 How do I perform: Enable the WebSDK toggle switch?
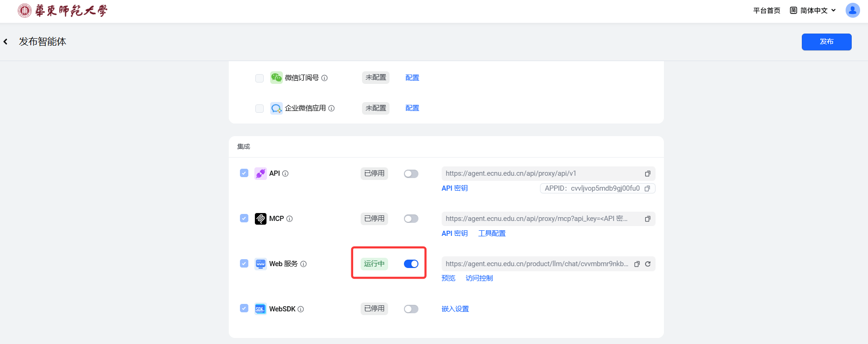411,309
